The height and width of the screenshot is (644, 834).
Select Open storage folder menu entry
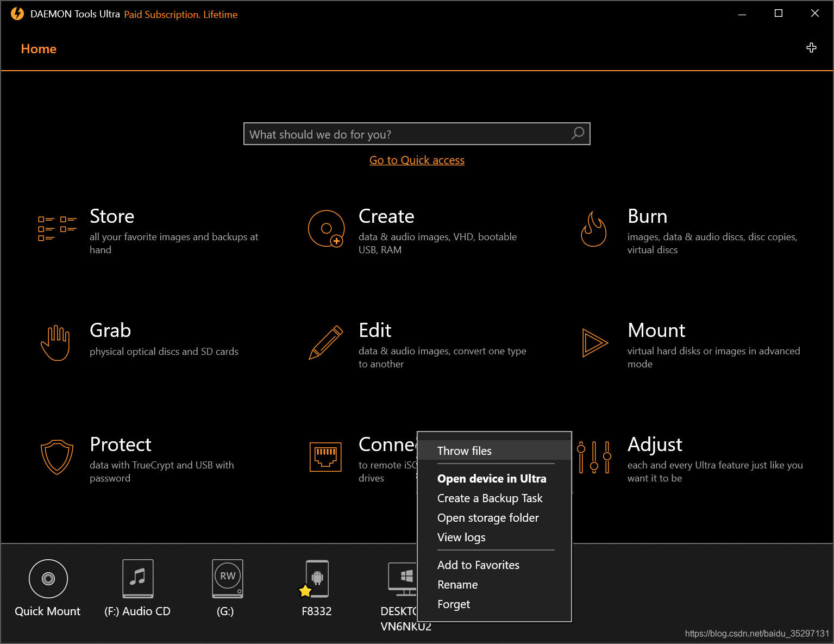(x=494, y=518)
